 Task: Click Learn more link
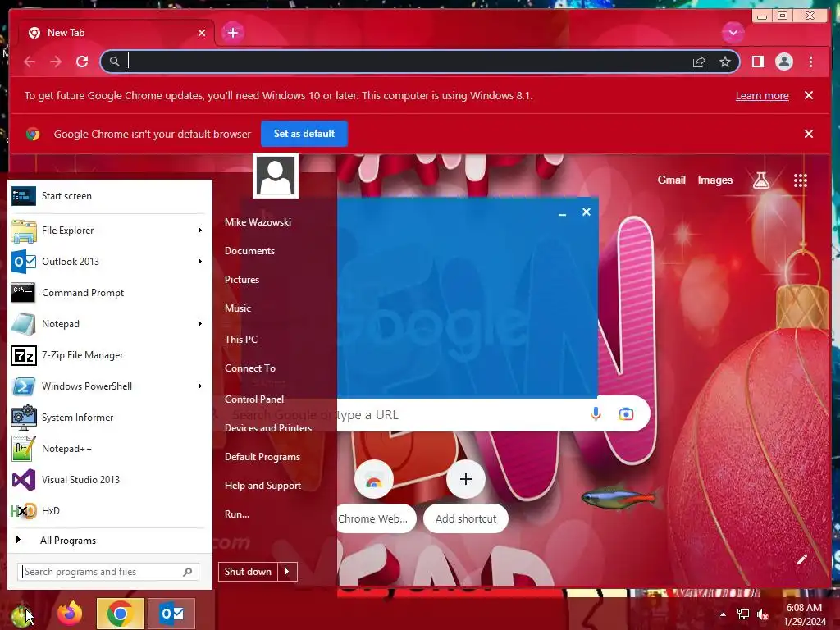762,96
